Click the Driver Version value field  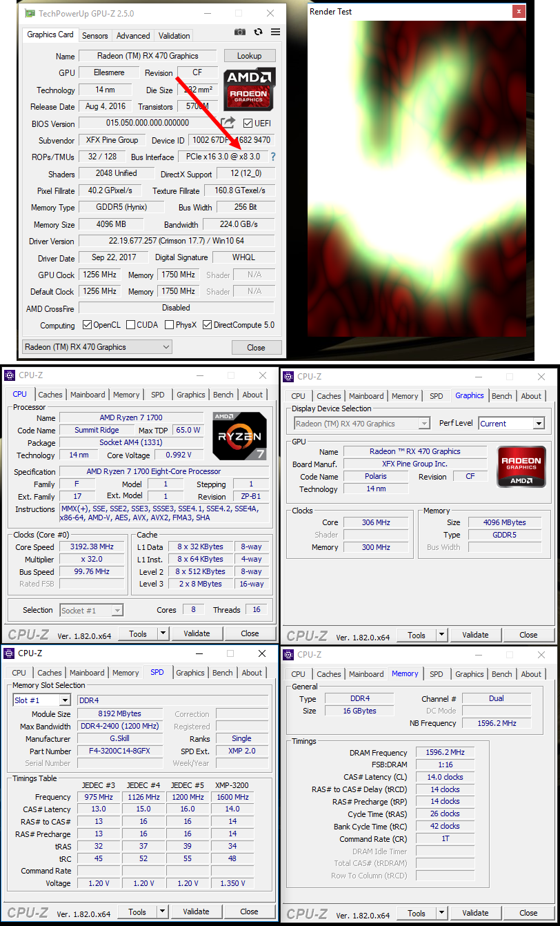(x=176, y=241)
